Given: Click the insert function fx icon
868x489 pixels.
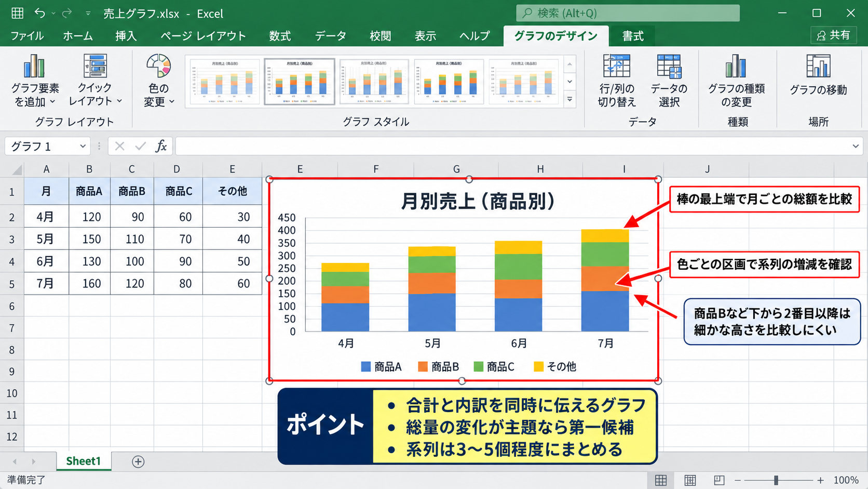Looking at the screenshot, I should pyautogui.click(x=161, y=146).
